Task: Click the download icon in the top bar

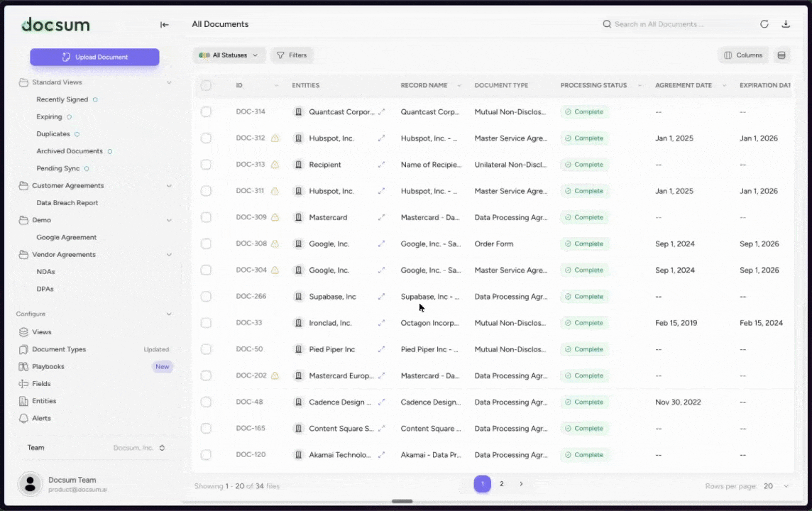Action: 786,24
